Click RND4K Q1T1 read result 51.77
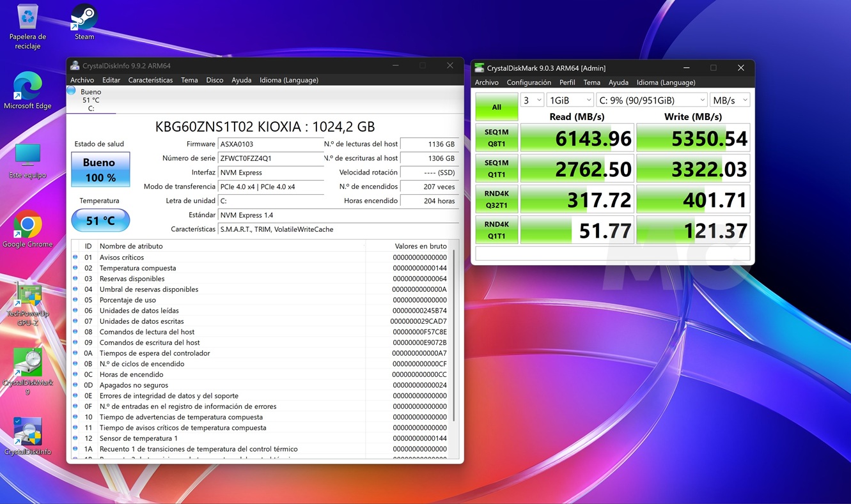The image size is (851, 504). point(577,230)
